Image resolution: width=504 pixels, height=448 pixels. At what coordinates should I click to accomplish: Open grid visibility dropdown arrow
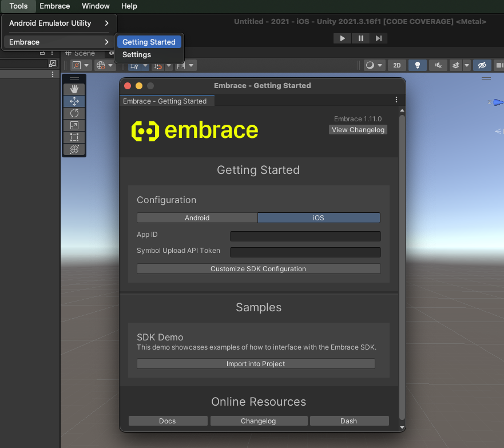(145, 66)
